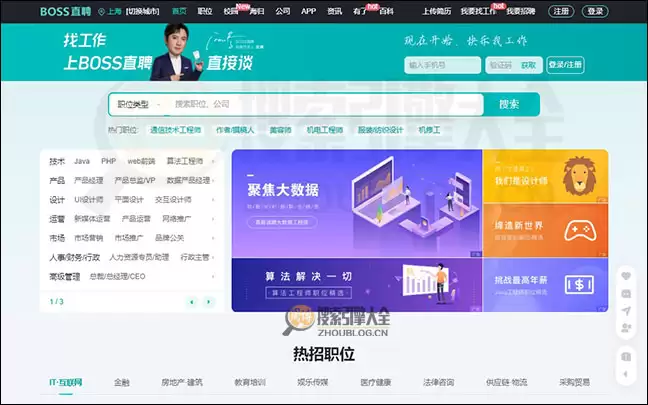Image resolution: width=648 pixels, height=405 pixels.
Task: Open 公司 in the top navigation
Action: [x=283, y=12]
